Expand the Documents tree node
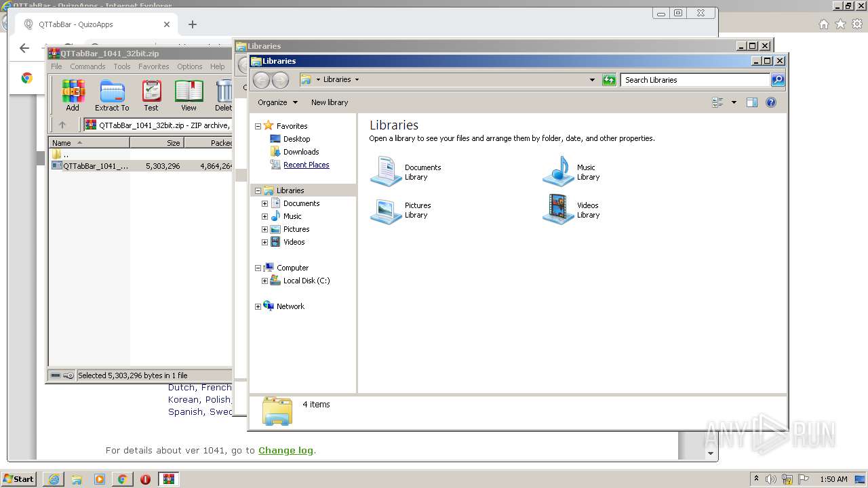 [x=264, y=203]
